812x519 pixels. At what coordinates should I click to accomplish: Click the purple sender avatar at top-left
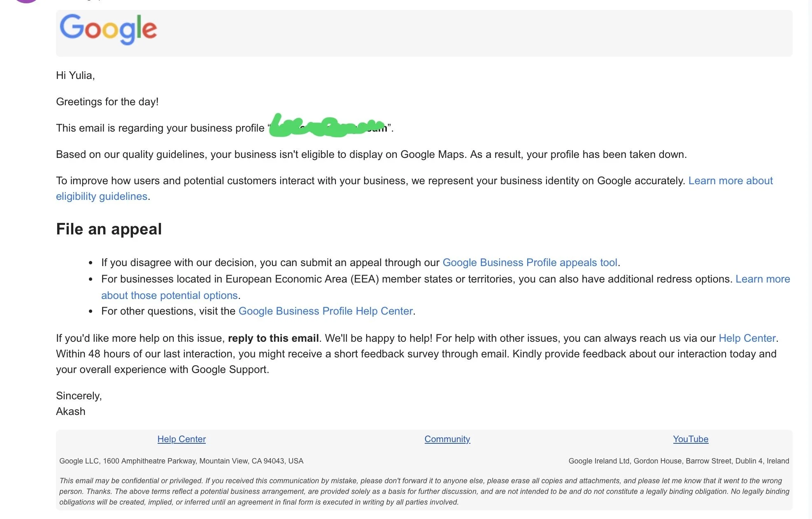click(x=26, y=1)
